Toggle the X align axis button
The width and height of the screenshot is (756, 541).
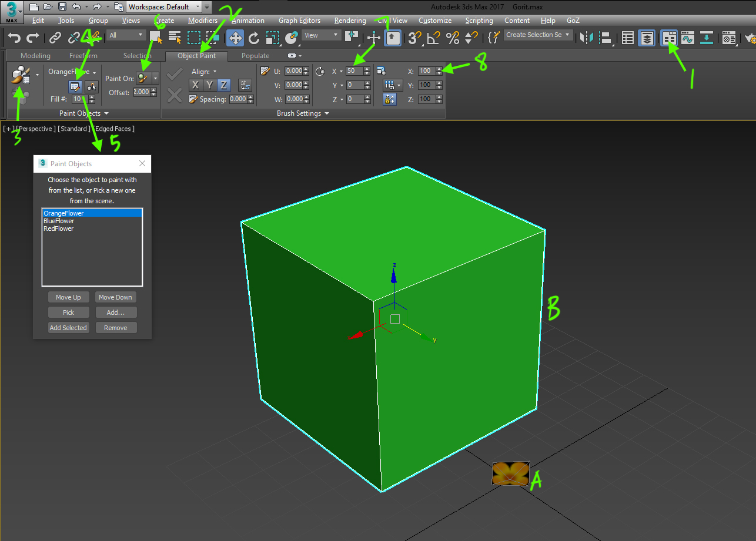[x=195, y=85]
